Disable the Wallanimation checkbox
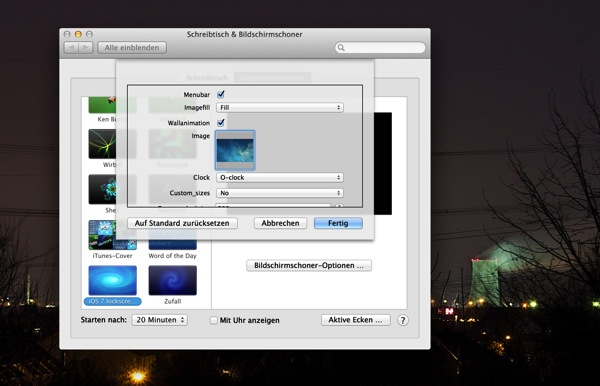The width and height of the screenshot is (600, 386). (x=221, y=122)
